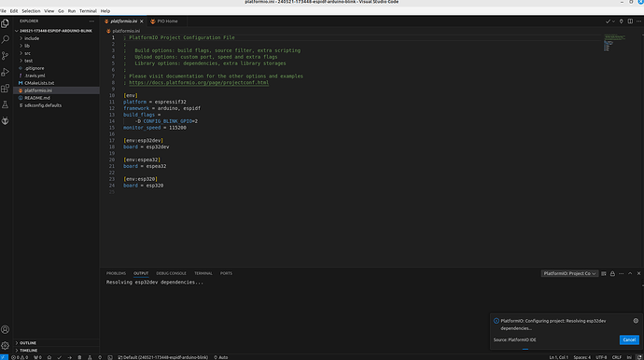
Task: Click PlatformIO Build checkmark in status bar
Action: point(60,357)
